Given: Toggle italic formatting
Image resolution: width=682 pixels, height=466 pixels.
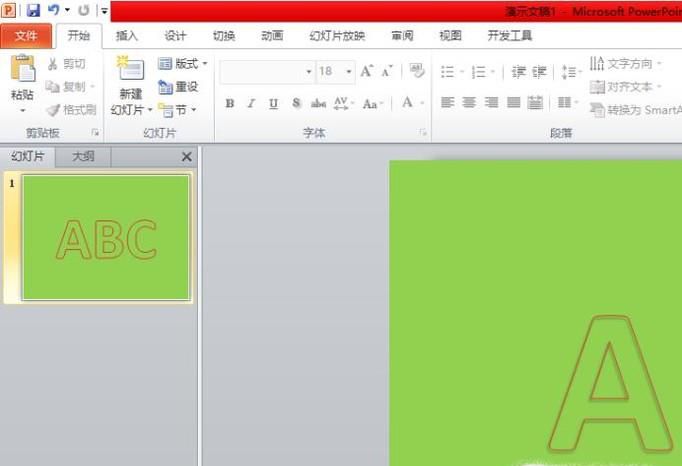Looking at the screenshot, I should coord(251,103).
